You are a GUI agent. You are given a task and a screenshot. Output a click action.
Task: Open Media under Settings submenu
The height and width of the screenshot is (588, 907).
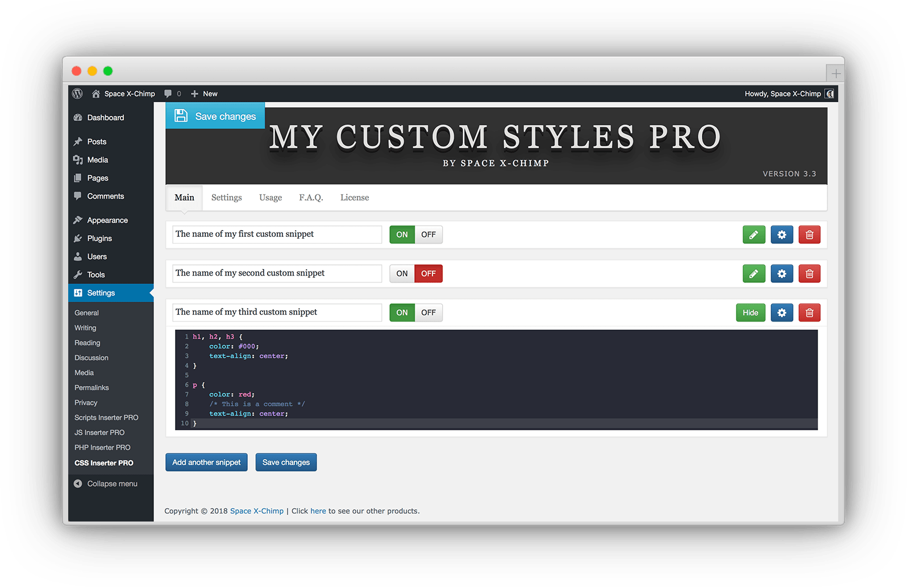click(x=84, y=373)
